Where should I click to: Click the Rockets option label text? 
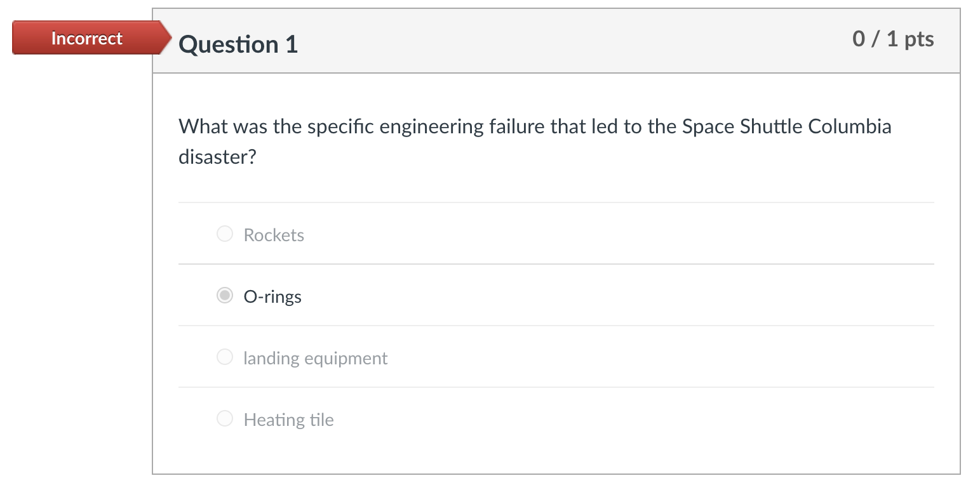pos(274,235)
